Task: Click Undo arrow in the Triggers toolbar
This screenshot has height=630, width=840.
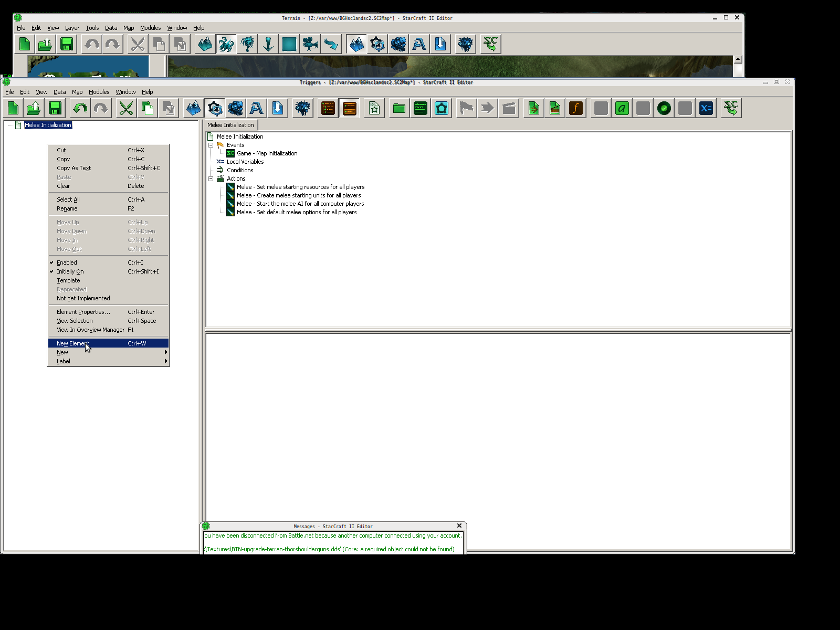Action: [x=80, y=108]
